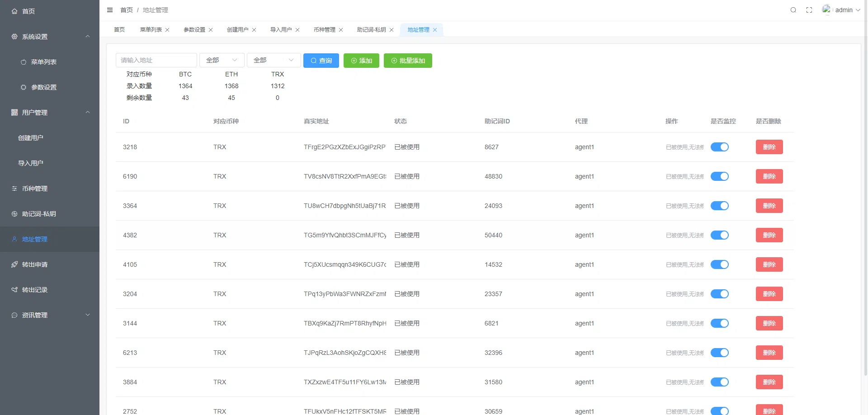Close the 菜单列表 tab
The image size is (868, 415).
coord(167,30)
